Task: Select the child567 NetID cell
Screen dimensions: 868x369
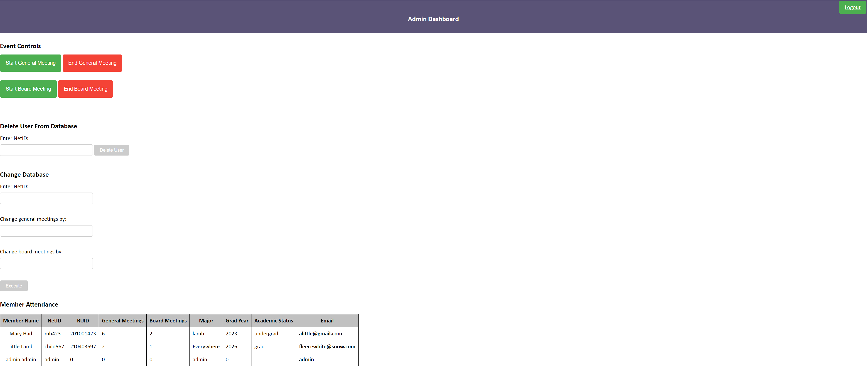Action: (54, 346)
